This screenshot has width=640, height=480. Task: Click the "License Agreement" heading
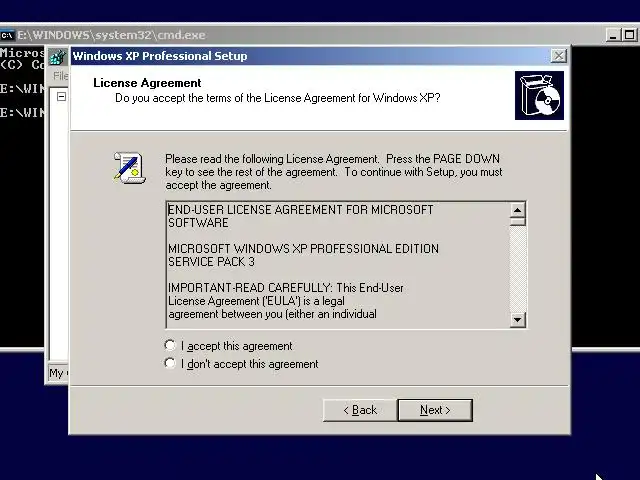pos(147,83)
